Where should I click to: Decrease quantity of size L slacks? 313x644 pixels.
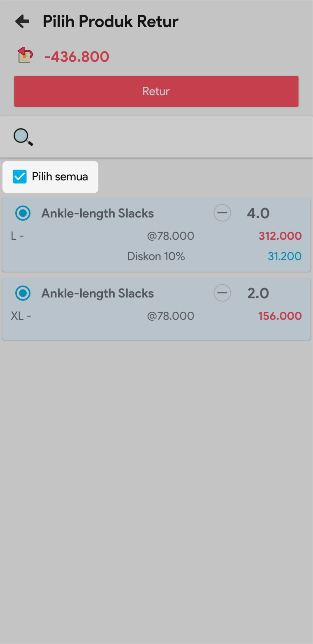pos(222,213)
